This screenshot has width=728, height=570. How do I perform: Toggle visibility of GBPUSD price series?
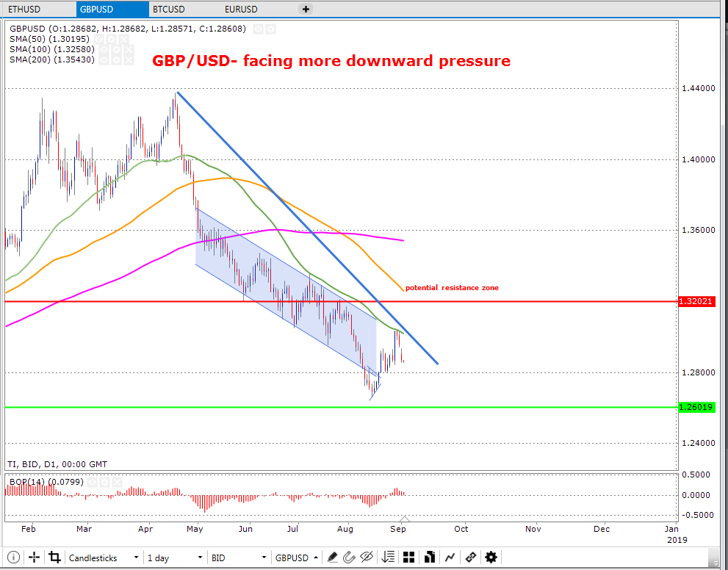coord(258,29)
